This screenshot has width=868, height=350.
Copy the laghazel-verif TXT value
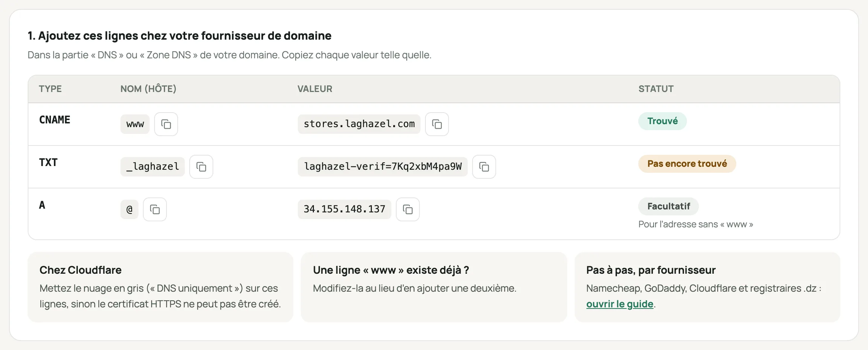click(x=484, y=167)
